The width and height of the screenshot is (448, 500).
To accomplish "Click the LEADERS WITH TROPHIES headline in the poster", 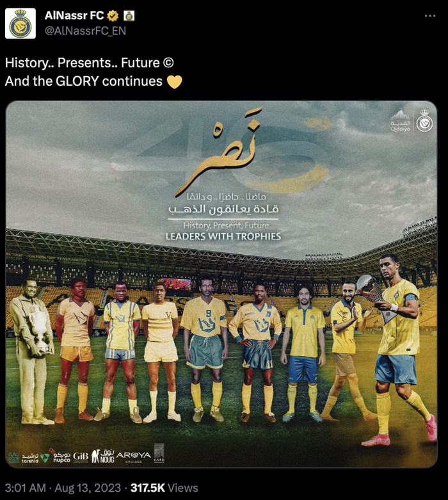I will click(223, 237).
